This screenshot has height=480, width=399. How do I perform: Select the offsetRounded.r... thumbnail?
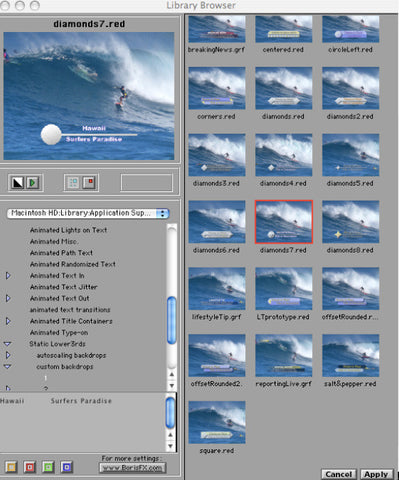point(351,289)
